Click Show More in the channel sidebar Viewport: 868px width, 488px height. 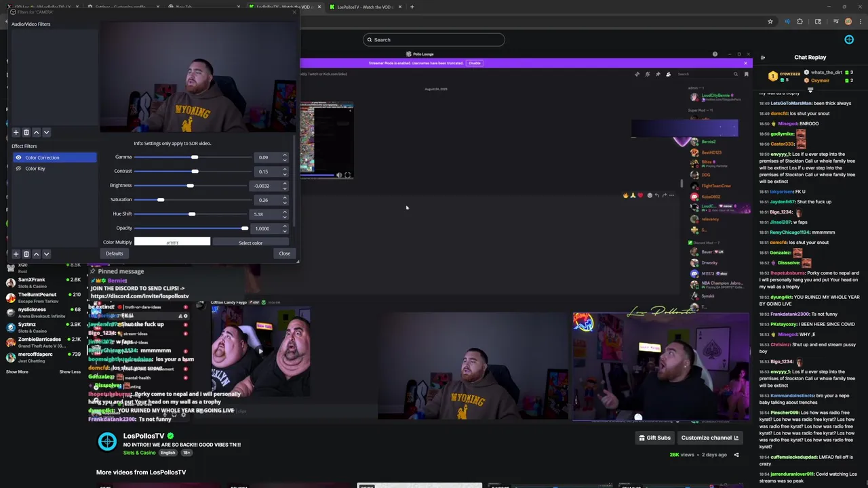point(17,371)
